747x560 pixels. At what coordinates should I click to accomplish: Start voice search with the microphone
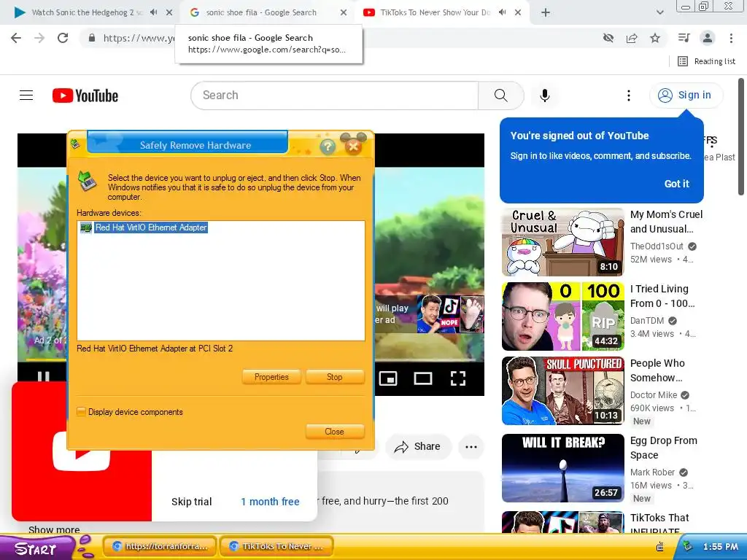click(544, 96)
